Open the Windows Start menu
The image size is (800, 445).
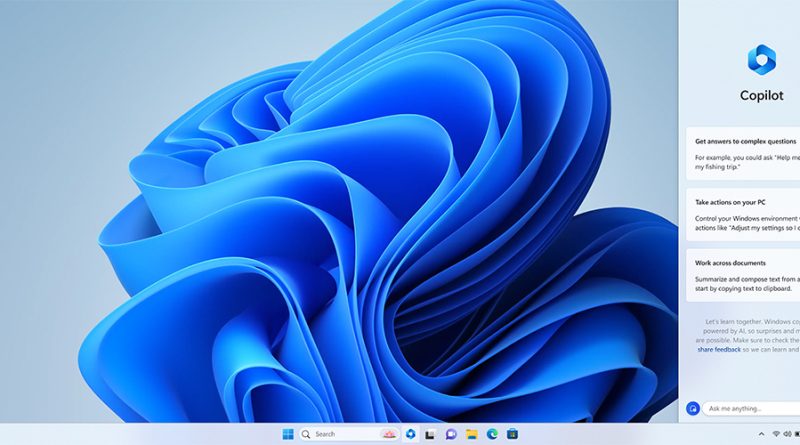(x=288, y=434)
